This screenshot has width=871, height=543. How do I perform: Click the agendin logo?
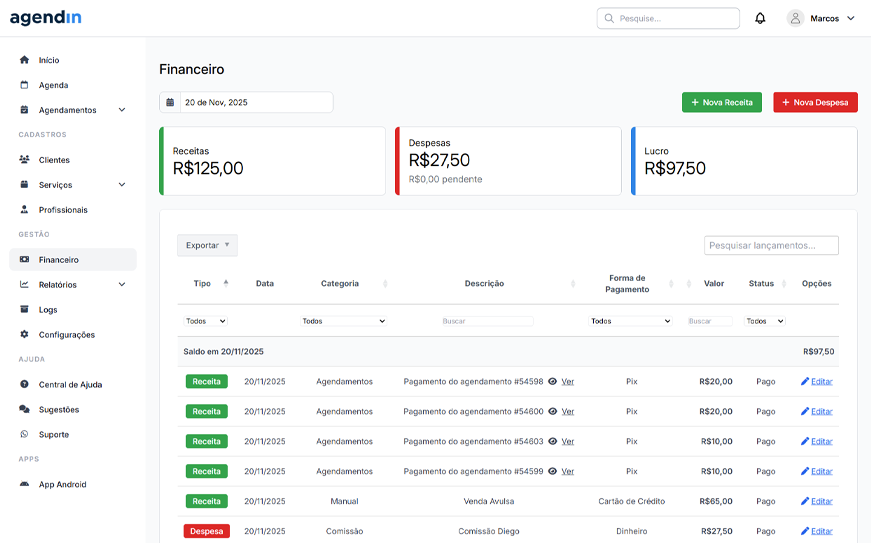tap(46, 18)
